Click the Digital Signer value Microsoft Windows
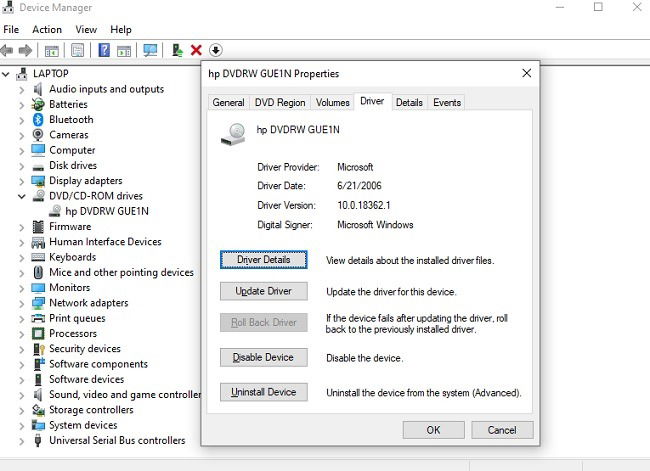The image size is (650, 471). click(x=375, y=225)
